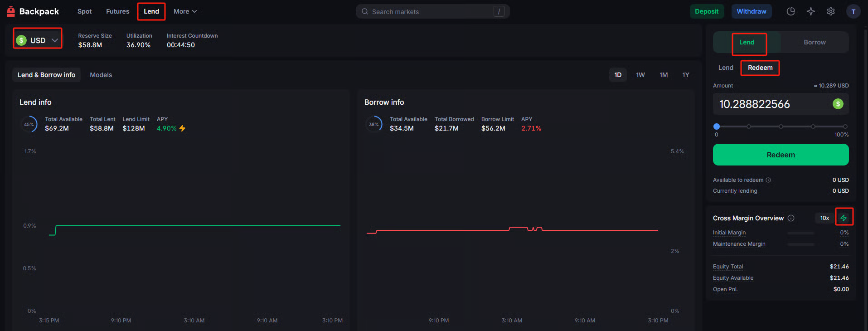Viewport: 868px width, 331px height.
Task: Open the portfolio pie chart icon
Action: tap(790, 11)
